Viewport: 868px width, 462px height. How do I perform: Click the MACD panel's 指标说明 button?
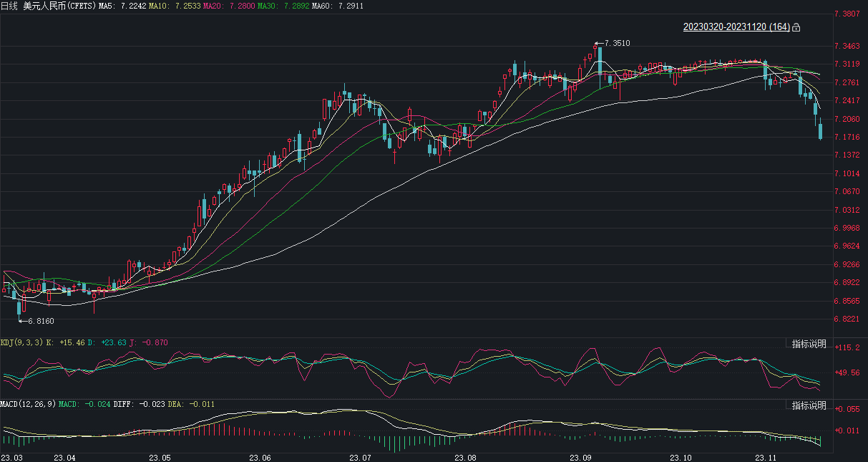[809, 405]
